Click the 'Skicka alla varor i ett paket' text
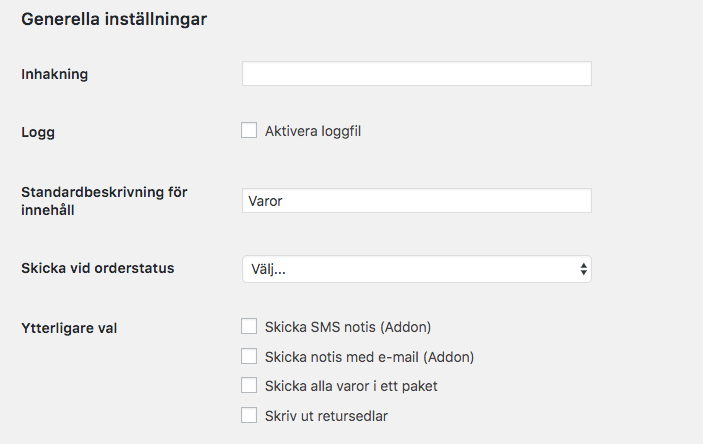This screenshot has width=703, height=444. pyautogui.click(x=351, y=386)
